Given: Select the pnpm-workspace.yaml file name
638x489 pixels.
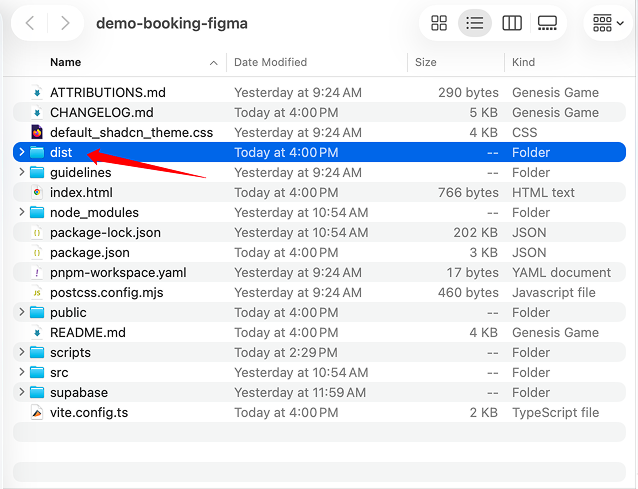Looking at the screenshot, I should [118, 272].
